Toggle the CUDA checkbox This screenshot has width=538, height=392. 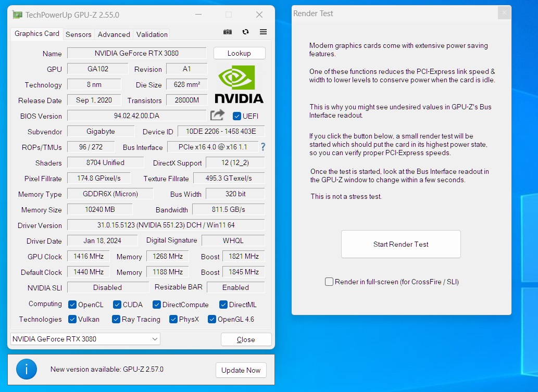tap(117, 305)
